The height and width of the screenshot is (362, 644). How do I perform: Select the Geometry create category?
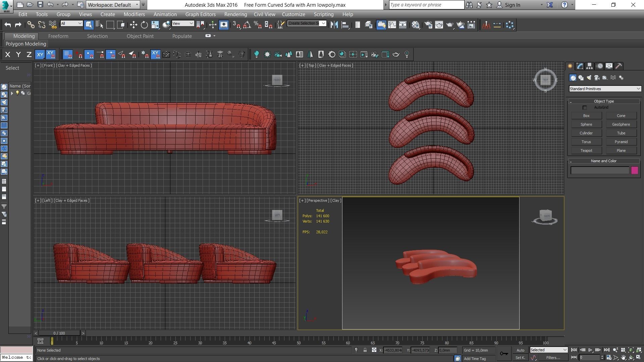pyautogui.click(x=573, y=78)
